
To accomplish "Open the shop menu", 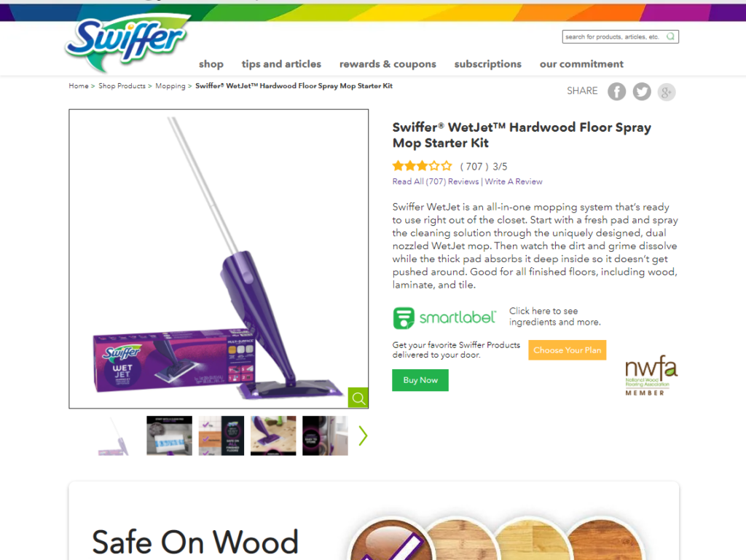I will coord(211,63).
